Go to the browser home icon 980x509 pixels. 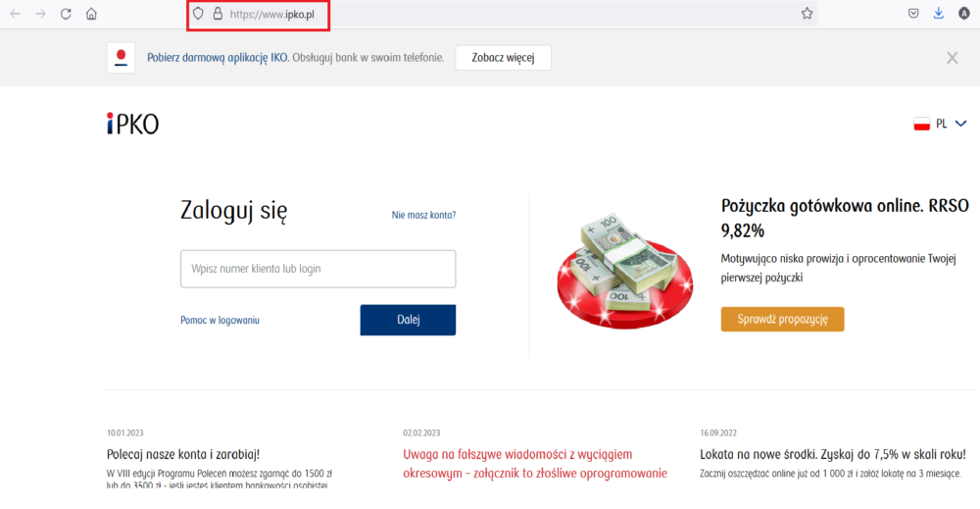91,14
